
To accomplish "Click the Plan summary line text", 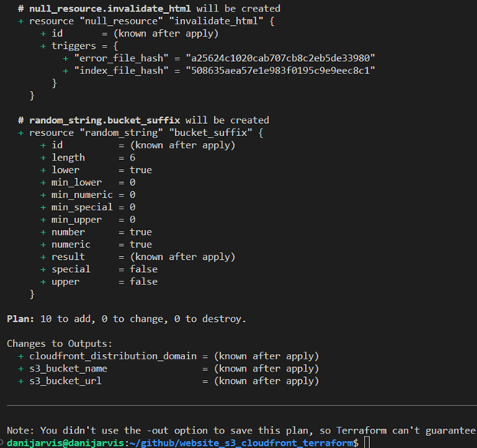I will coord(126,319).
